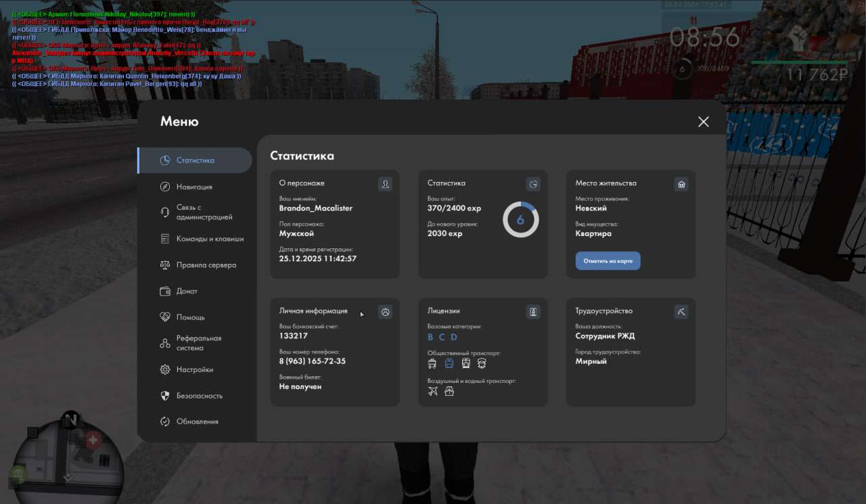Viewport: 866px width, 504px height.
Task: Click the highlighted blue tram license icon
Action: [449, 363]
